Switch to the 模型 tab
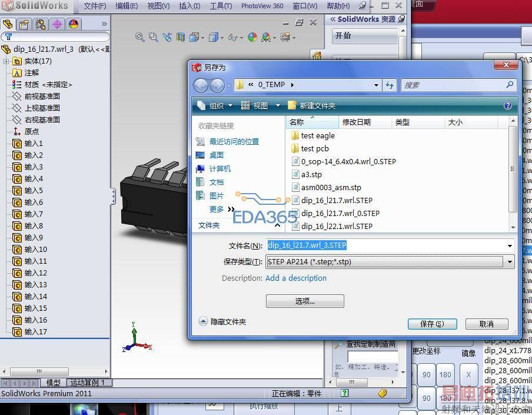The image size is (532, 415). 53,383
